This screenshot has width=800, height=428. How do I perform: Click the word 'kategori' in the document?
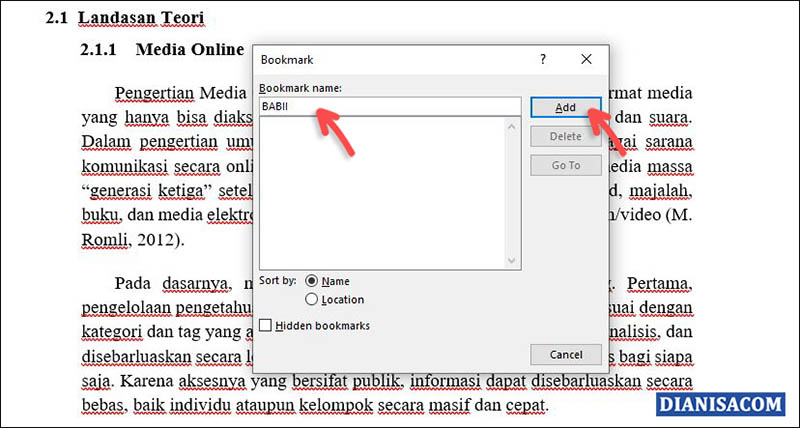[x=112, y=332]
